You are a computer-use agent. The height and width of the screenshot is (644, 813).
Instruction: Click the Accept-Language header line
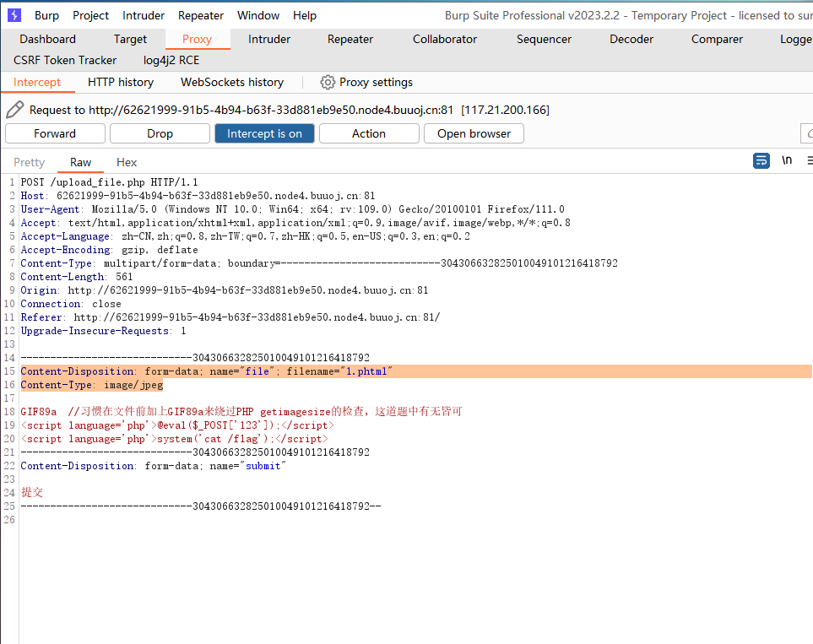(245, 236)
